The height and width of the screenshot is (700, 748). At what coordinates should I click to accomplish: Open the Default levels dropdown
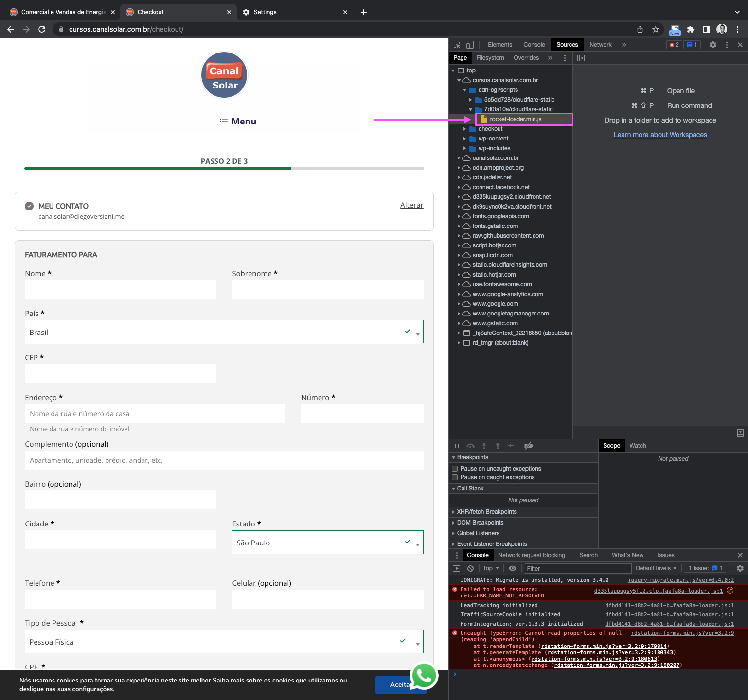[656, 568]
